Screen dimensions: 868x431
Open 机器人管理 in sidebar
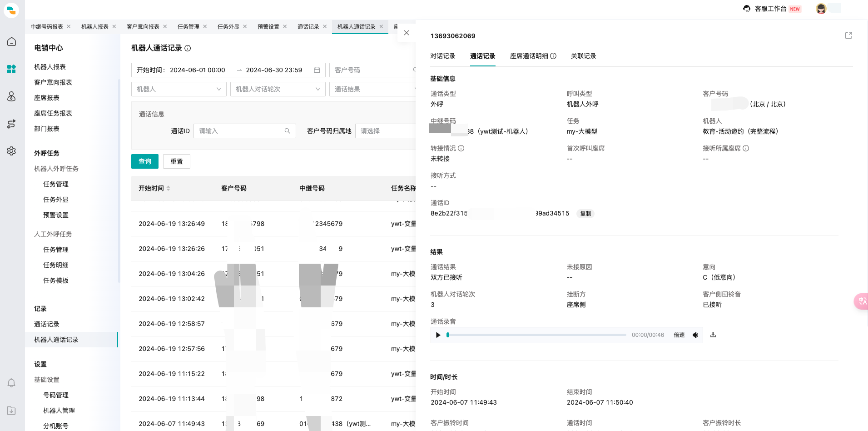pos(59,411)
